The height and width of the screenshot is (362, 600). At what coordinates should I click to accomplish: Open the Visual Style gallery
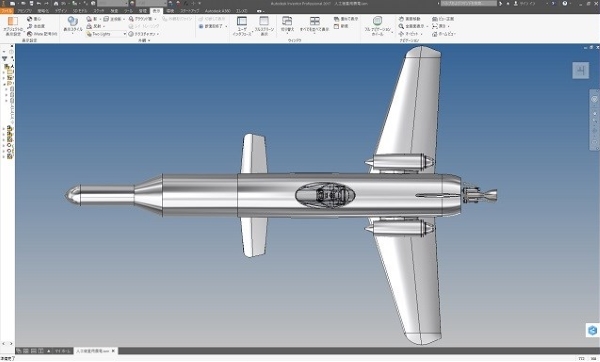[x=73, y=25]
